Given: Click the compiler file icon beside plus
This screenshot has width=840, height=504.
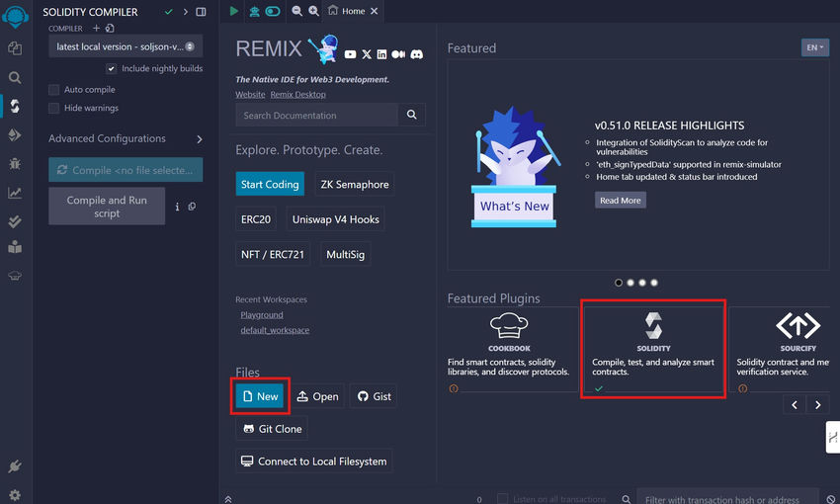Looking at the screenshot, I should pos(110,28).
